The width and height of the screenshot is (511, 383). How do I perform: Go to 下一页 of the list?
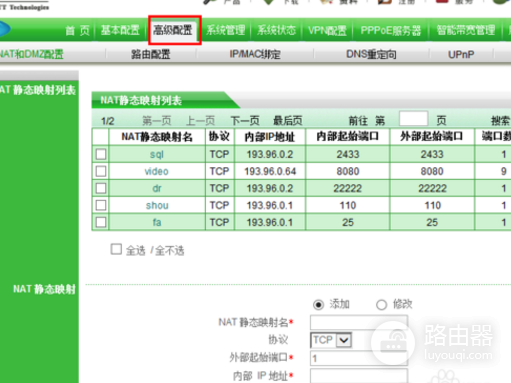(245, 120)
